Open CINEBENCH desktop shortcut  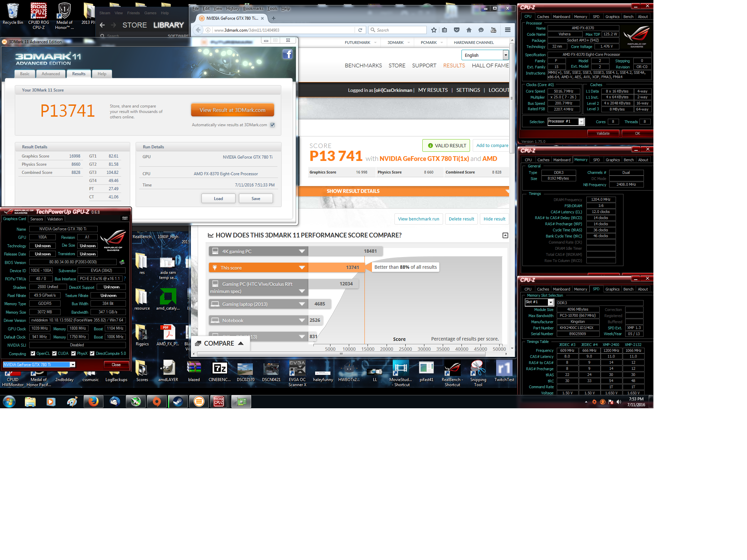coord(220,371)
